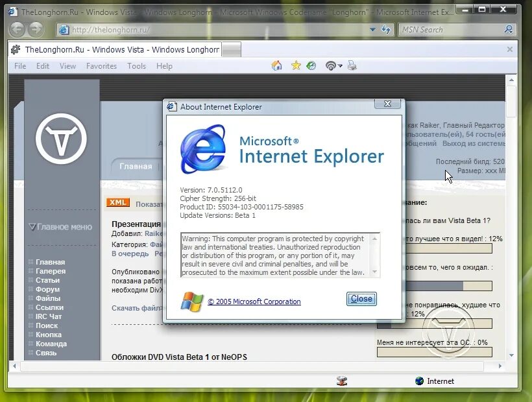The image size is (532, 402).
Task: Open the Help menu
Action: pyautogui.click(x=164, y=66)
